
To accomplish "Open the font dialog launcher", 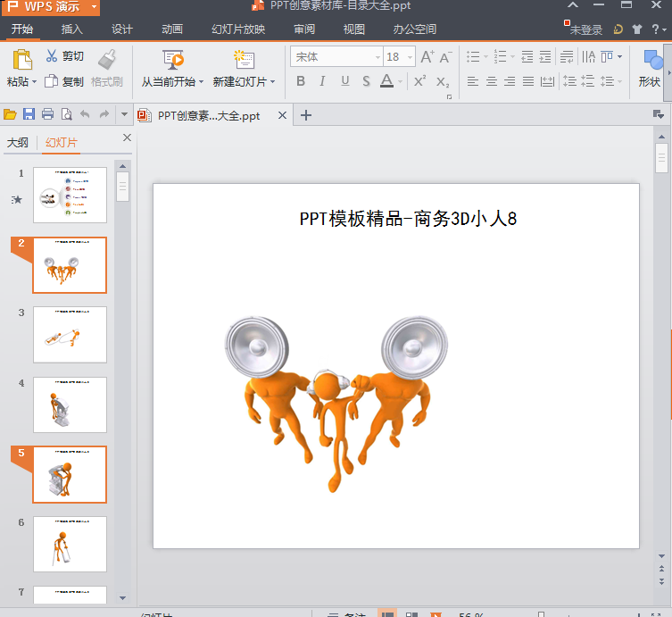I will [x=449, y=97].
